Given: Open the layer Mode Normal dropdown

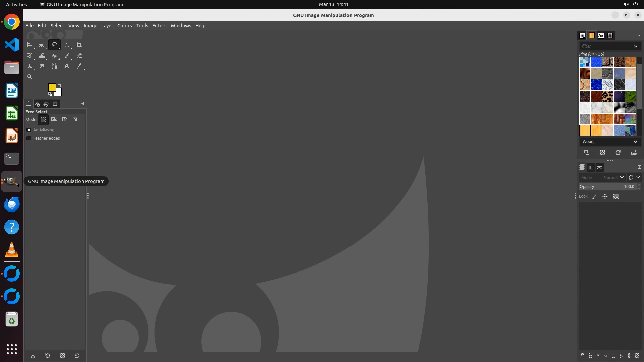Looking at the screenshot, I should click(613, 177).
